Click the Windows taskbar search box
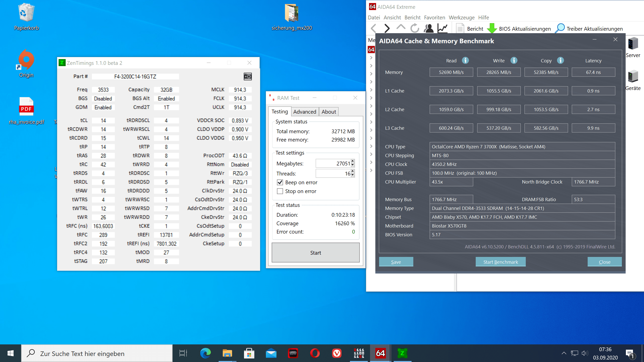 point(97,353)
